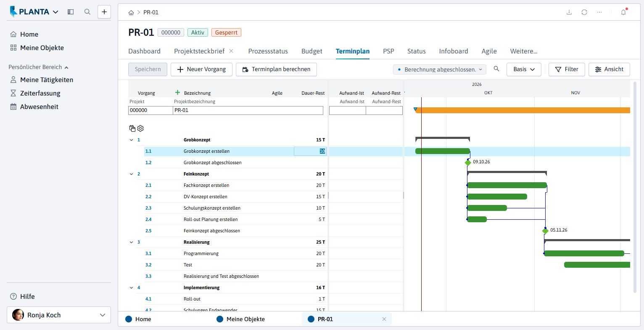Open the search icon next to Basis
Image resolution: width=644 pixels, height=330 pixels.
point(496,69)
